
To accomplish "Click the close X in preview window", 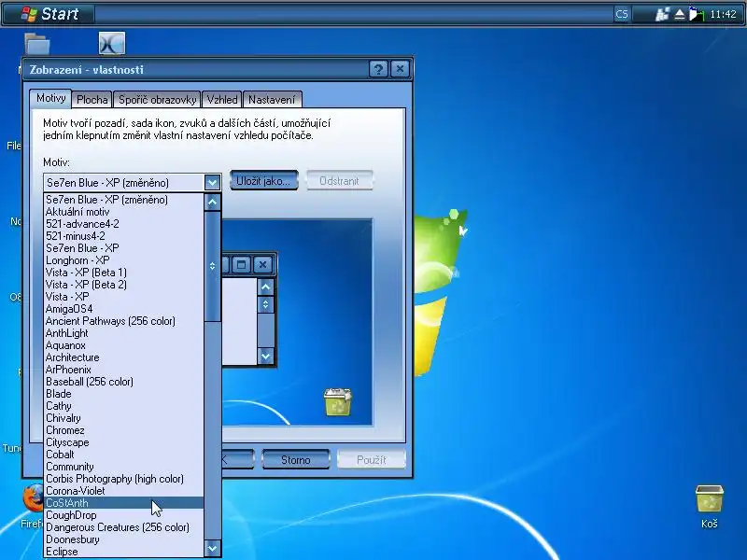I will pos(262,264).
